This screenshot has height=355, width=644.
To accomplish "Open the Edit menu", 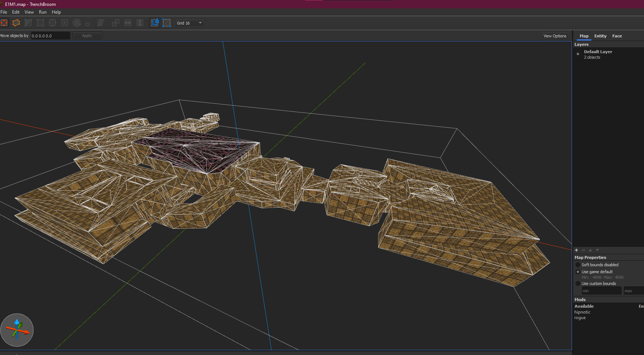I will click(x=16, y=12).
